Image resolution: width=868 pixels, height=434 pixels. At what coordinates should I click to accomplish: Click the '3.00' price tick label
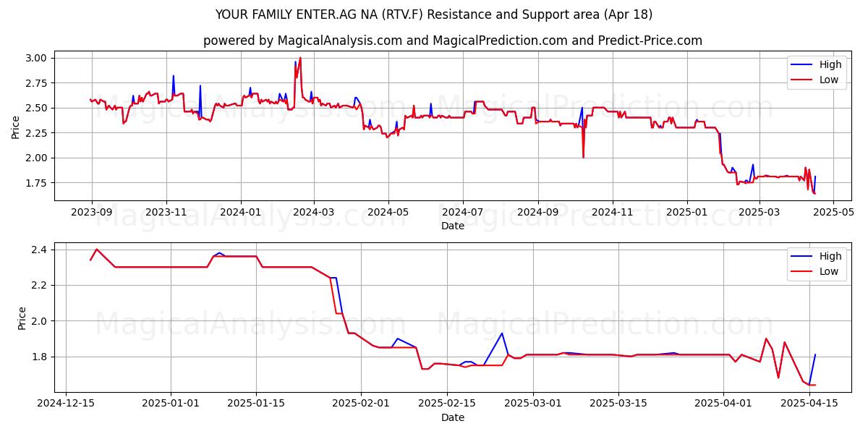(36, 58)
